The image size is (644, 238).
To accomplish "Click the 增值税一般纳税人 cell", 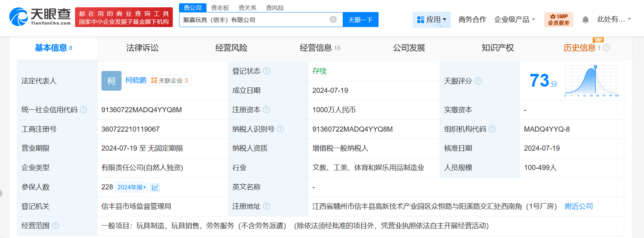I will pos(340,148).
